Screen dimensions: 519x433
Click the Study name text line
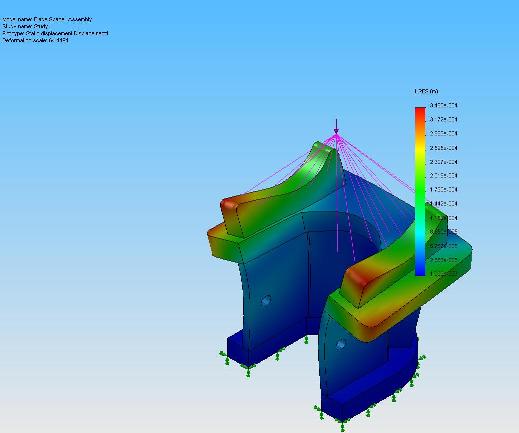click(x=25, y=26)
